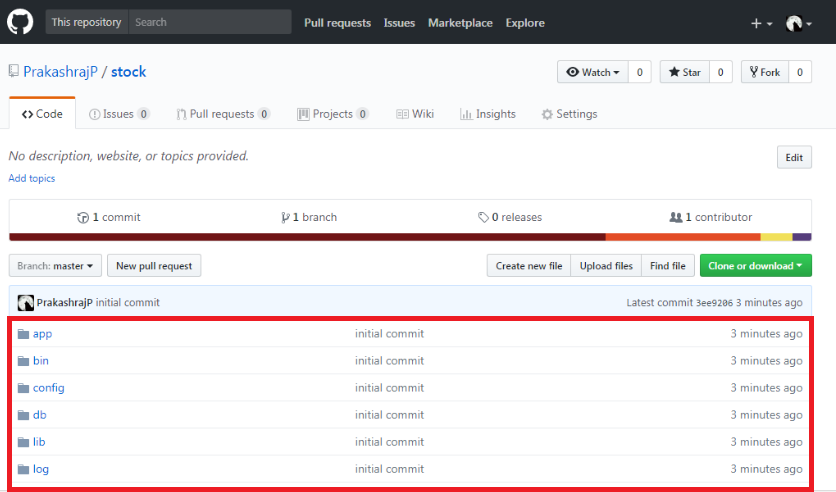Open the Watch notifications dropdown
836x492 pixels.
point(593,72)
